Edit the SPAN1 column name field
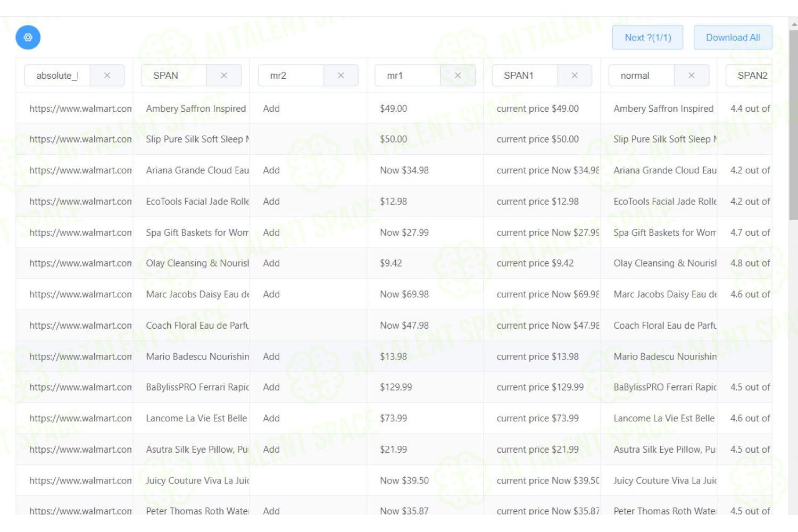Viewport: 798px width, 532px height. pos(525,76)
